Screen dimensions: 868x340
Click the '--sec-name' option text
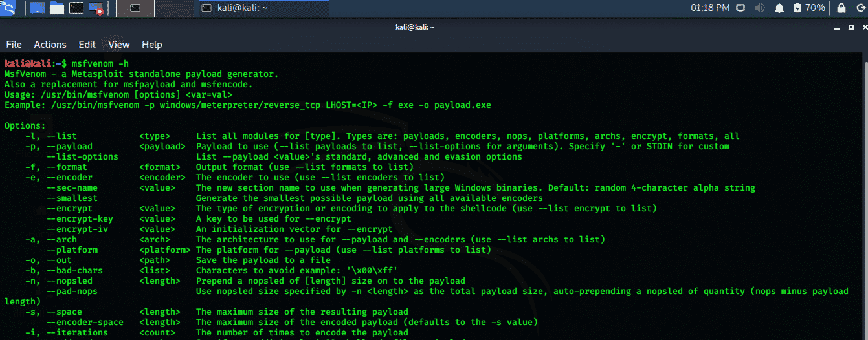click(x=72, y=188)
